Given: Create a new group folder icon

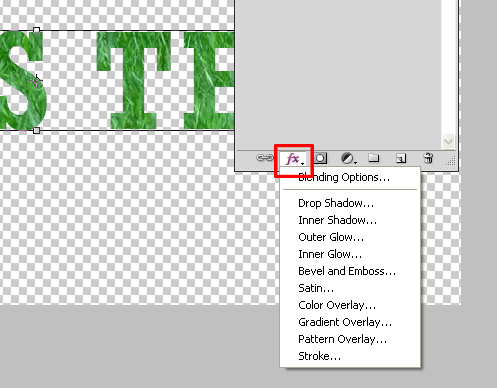Looking at the screenshot, I should (x=374, y=158).
